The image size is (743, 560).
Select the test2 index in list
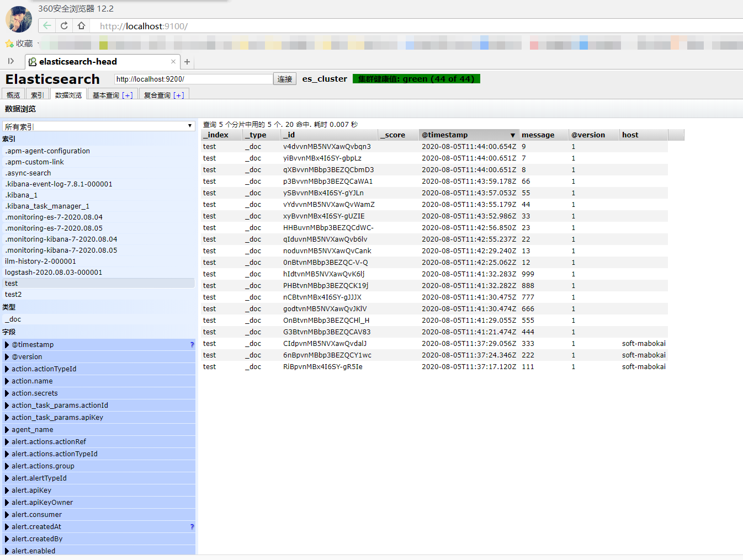coord(13,295)
